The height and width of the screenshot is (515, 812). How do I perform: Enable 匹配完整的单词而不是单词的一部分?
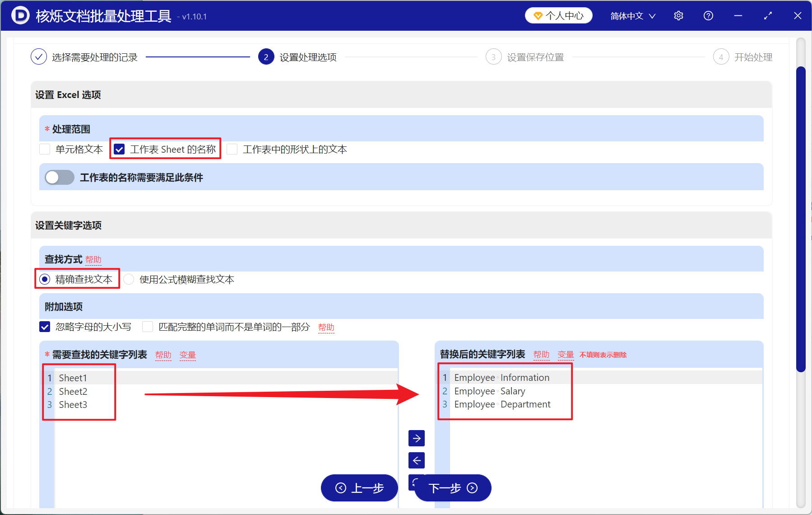[x=148, y=327]
